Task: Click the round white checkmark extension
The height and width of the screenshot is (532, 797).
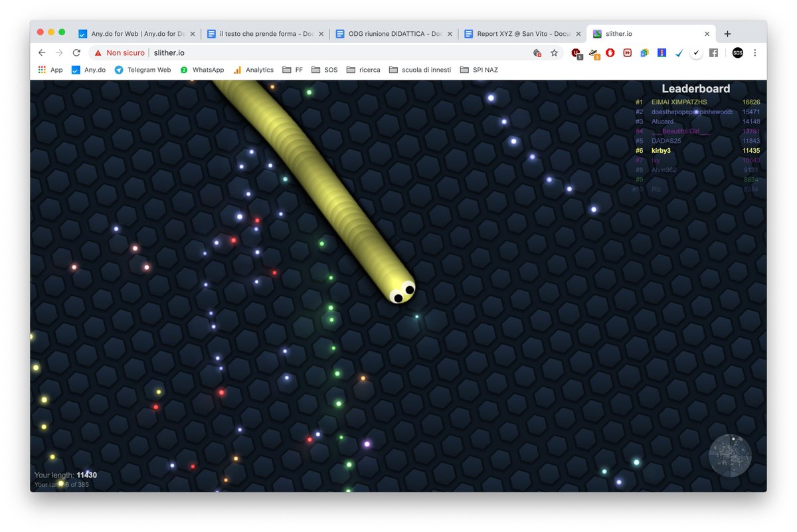Action: pos(696,52)
